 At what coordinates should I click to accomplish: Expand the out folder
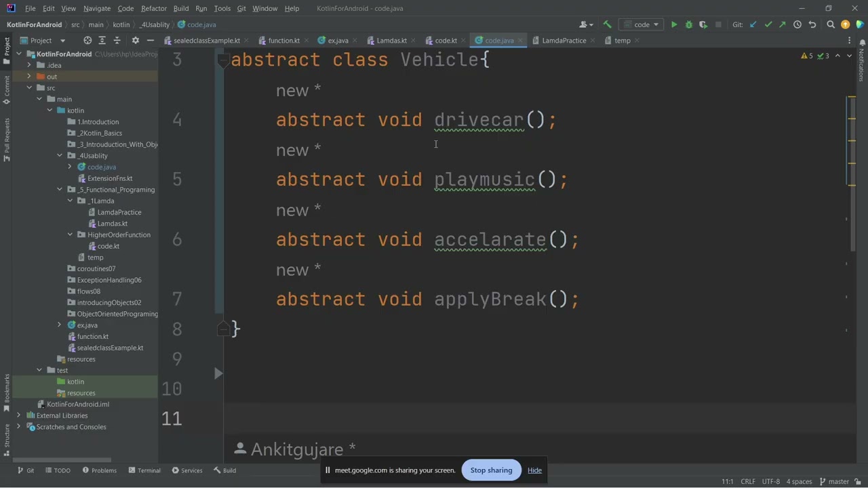click(x=29, y=77)
